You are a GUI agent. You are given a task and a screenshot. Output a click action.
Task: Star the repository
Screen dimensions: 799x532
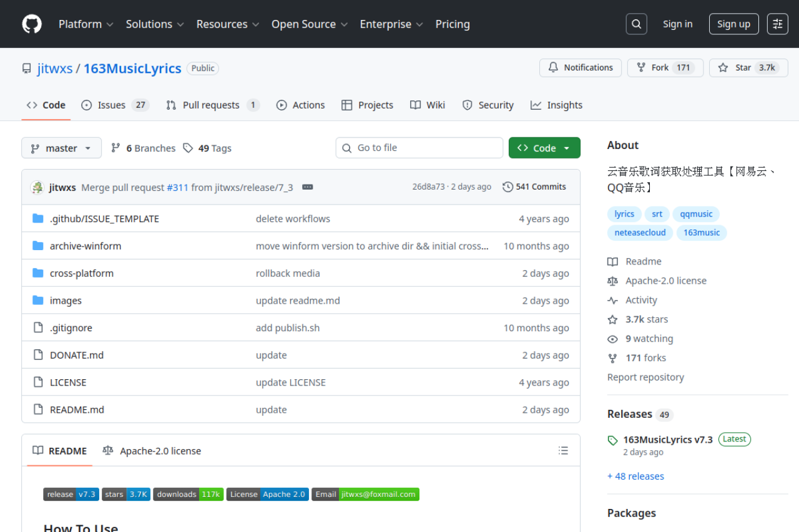coord(748,67)
